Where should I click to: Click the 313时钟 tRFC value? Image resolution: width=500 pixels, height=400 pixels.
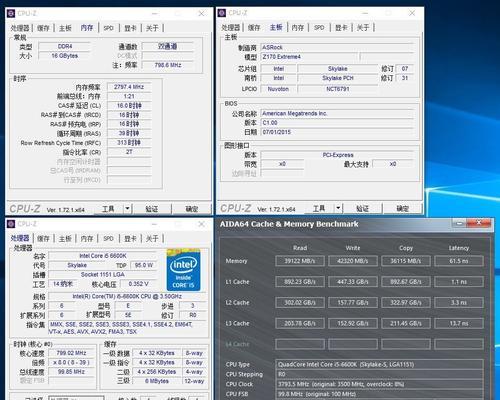(129, 143)
